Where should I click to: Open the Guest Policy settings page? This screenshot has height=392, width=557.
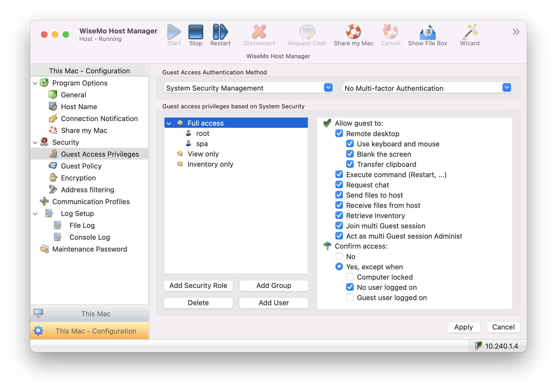click(x=81, y=166)
